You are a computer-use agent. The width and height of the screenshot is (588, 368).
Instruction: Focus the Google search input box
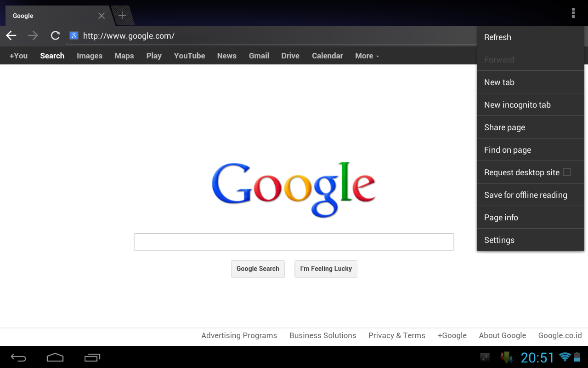[x=294, y=242]
